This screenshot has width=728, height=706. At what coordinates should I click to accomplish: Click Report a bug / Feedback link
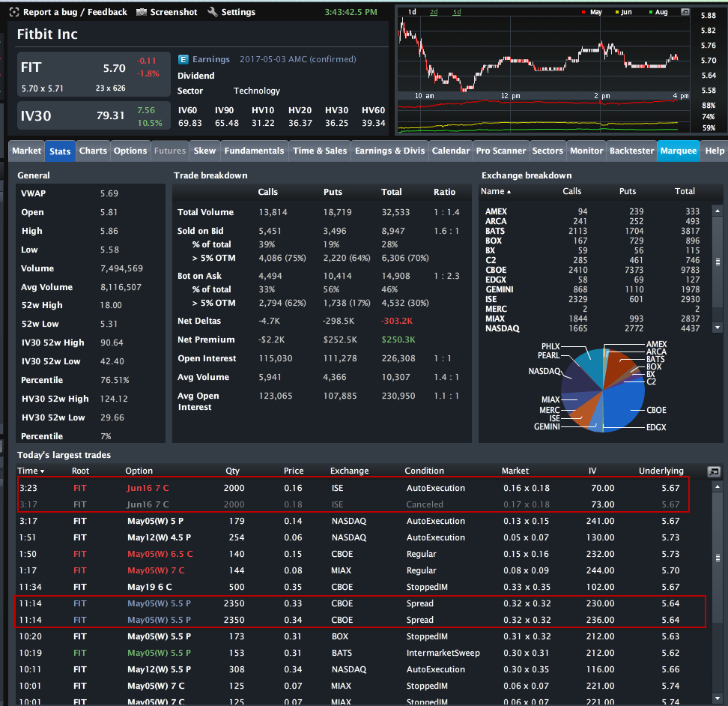click(75, 12)
